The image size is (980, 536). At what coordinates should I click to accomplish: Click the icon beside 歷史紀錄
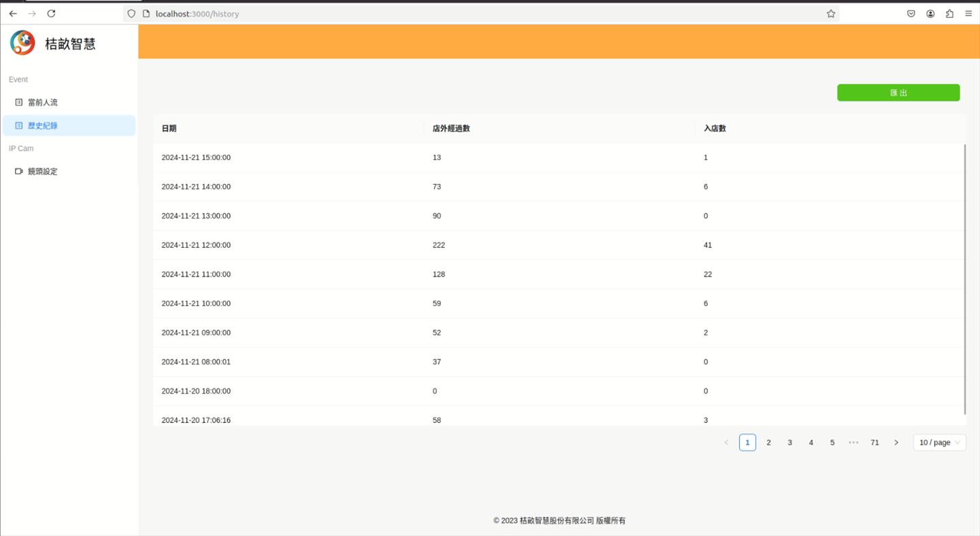pyautogui.click(x=19, y=125)
